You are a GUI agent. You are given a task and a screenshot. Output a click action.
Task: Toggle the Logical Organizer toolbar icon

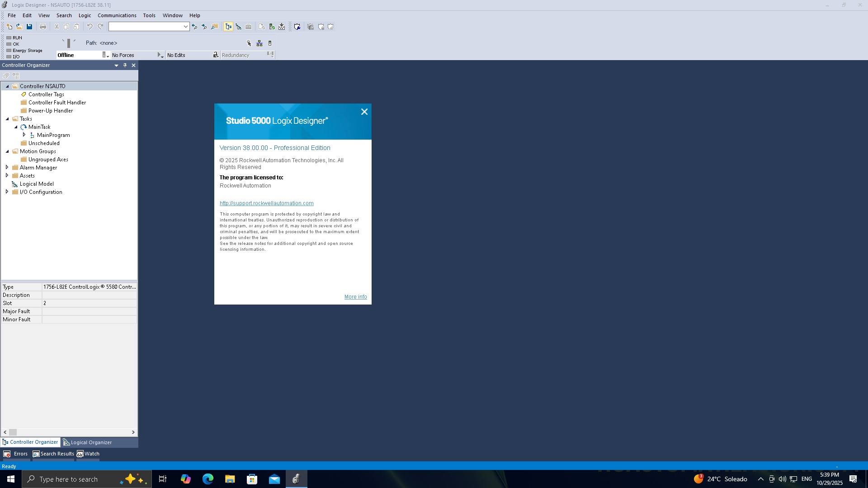click(x=238, y=27)
